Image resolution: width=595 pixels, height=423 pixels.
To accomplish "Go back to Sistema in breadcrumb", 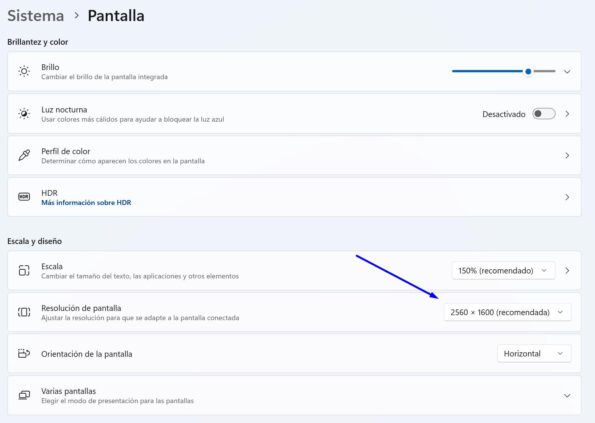I will [x=36, y=16].
